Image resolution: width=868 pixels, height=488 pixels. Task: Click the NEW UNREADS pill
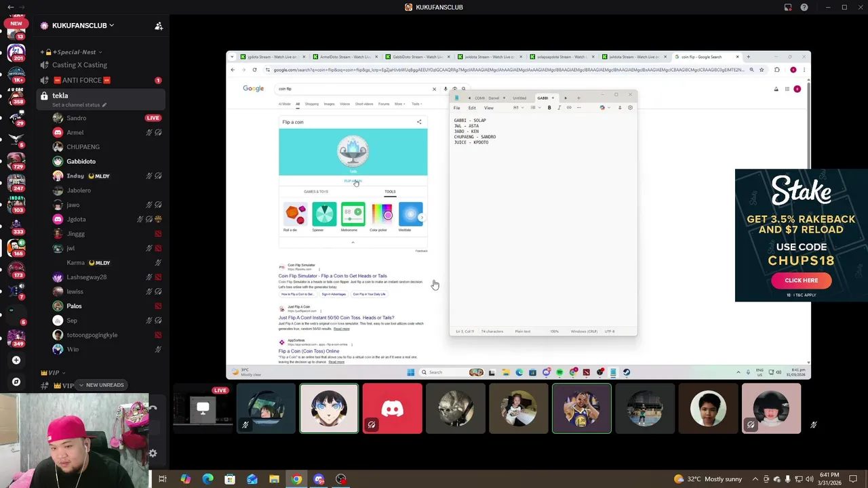click(100, 385)
